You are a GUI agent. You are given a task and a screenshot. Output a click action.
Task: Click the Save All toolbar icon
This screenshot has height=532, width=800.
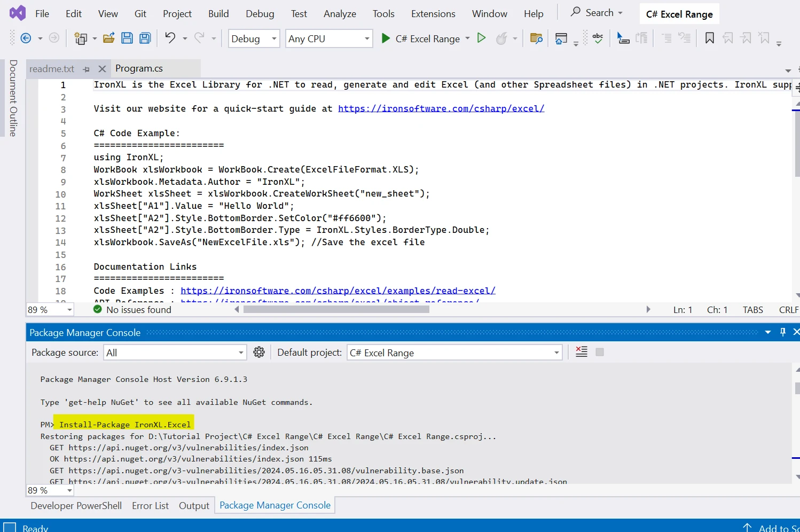[145, 38]
